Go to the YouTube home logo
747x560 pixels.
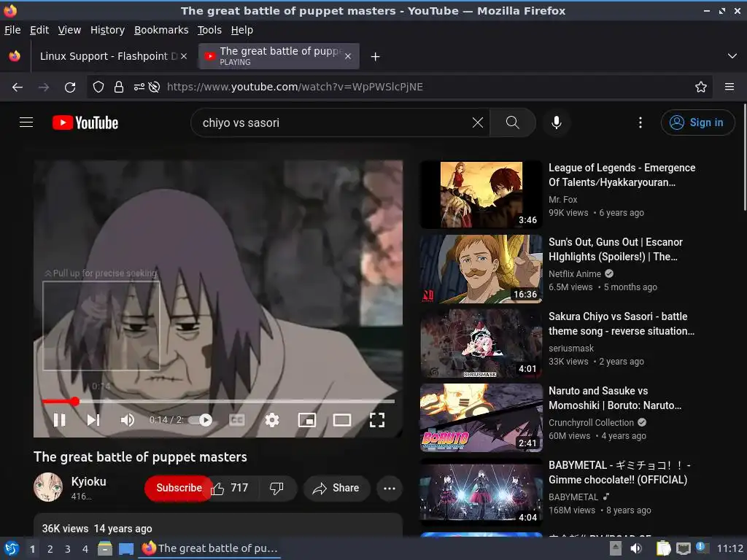point(85,122)
